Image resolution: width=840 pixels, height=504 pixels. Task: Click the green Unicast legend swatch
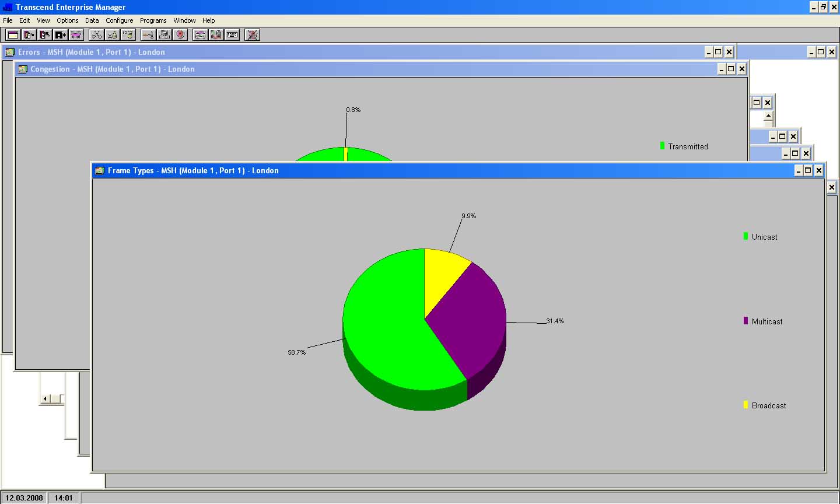tap(745, 236)
